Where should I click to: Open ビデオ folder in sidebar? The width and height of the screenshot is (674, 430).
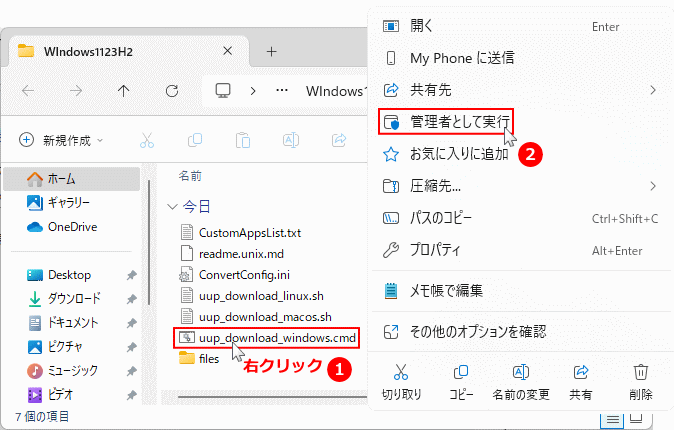(71, 394)
